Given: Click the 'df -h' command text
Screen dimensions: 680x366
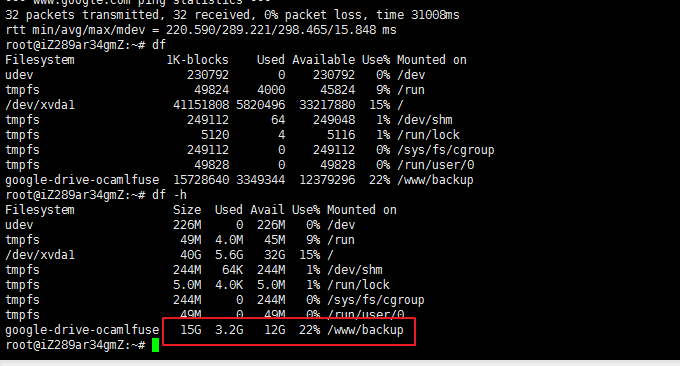Looking at the screenshot, I should click(170, 195).
